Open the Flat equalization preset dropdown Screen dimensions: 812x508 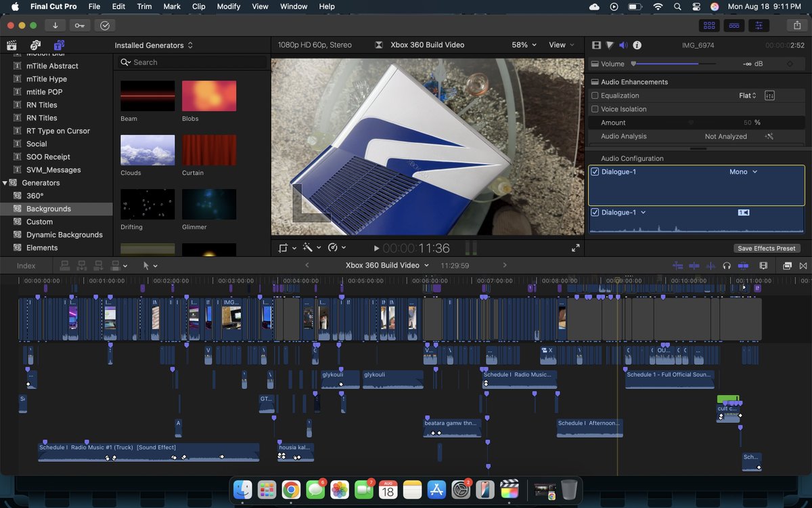(x=748, y=96)
